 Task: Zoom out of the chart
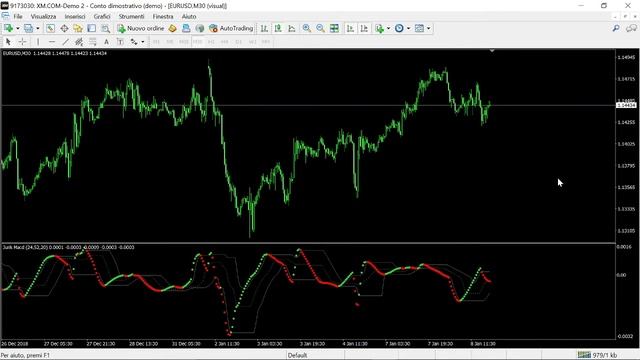pos(320,28)
